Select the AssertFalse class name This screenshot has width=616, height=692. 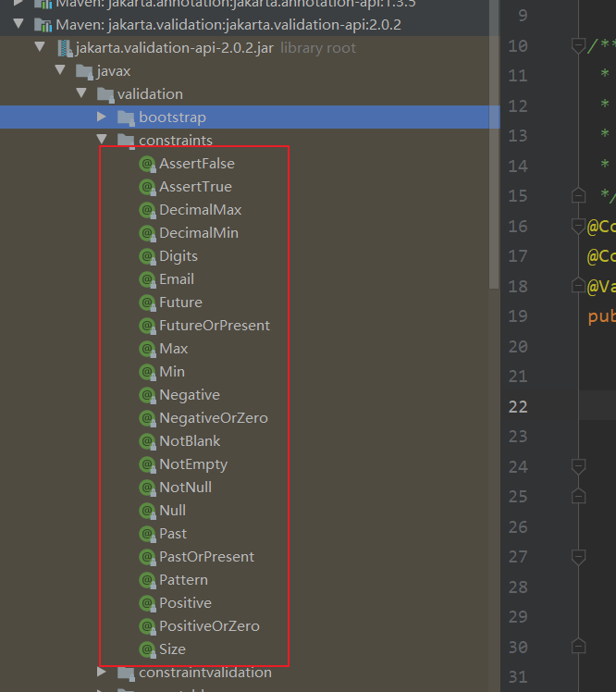click(x=197, y=164)
